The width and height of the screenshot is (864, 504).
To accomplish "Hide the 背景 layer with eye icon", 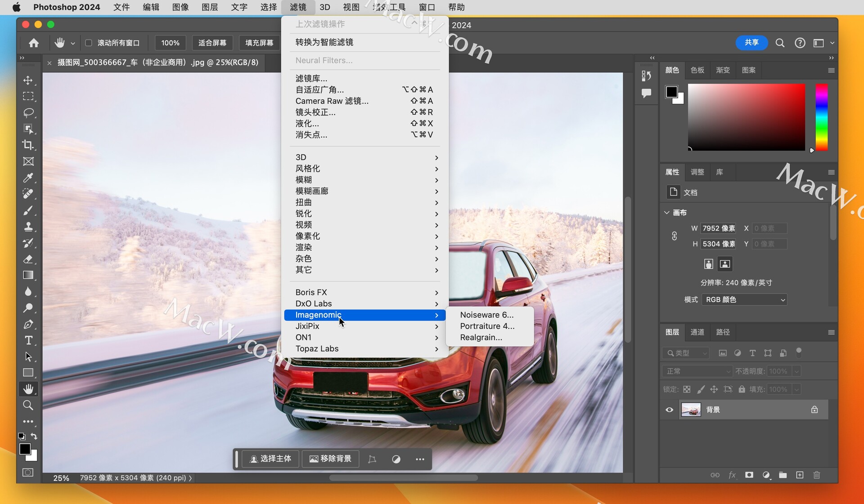I will tap(669, 410).
